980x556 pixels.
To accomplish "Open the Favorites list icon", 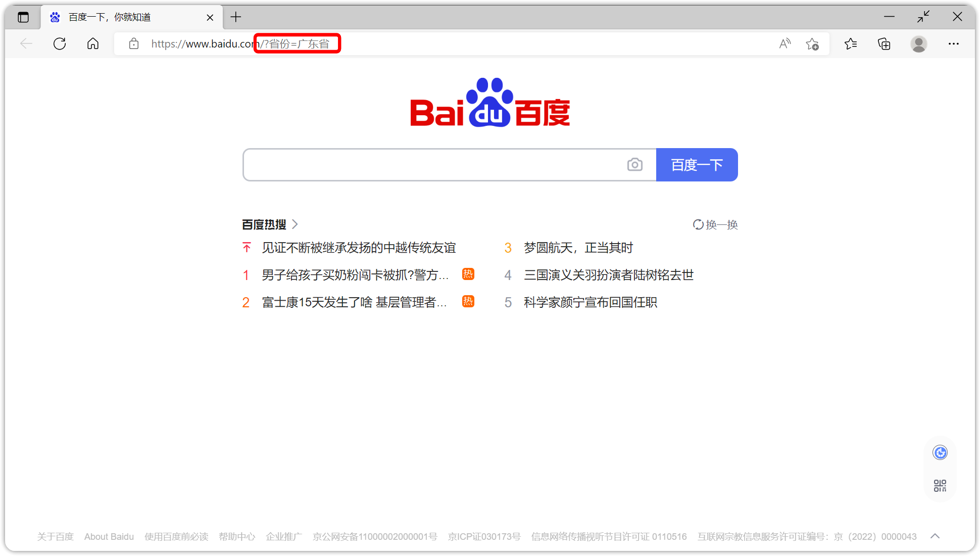I will tap(851, 44).
